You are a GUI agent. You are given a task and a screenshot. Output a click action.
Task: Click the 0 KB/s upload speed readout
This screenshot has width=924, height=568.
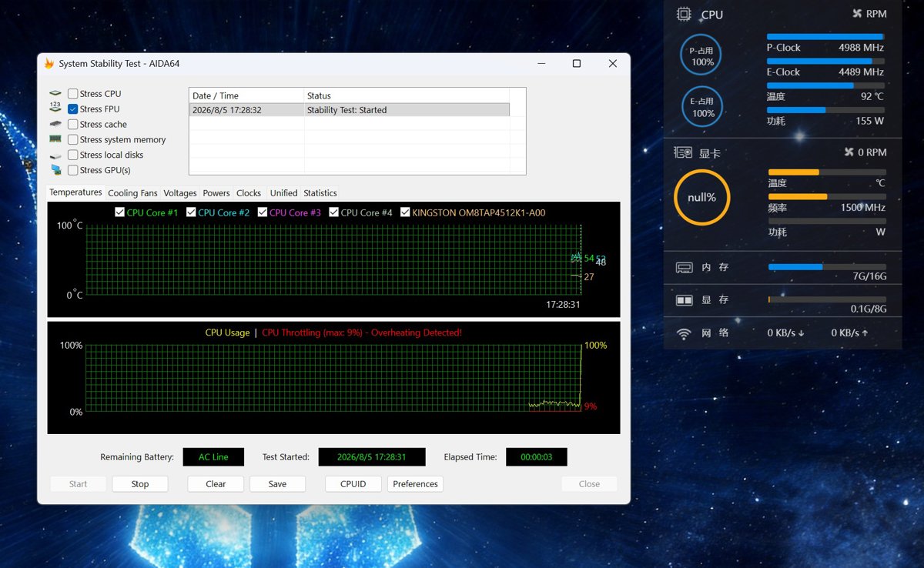click(x=850, y=333)
